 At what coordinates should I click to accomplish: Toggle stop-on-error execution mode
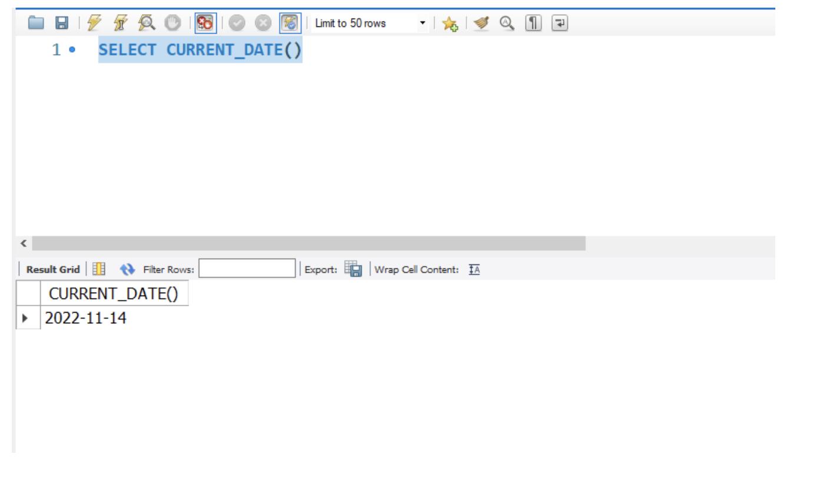click(x=203, y=24)
